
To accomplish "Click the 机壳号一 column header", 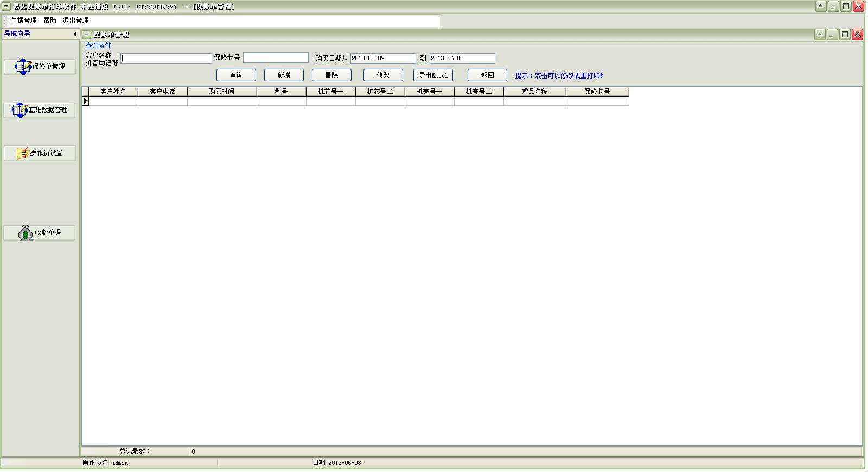I will 430,92.
